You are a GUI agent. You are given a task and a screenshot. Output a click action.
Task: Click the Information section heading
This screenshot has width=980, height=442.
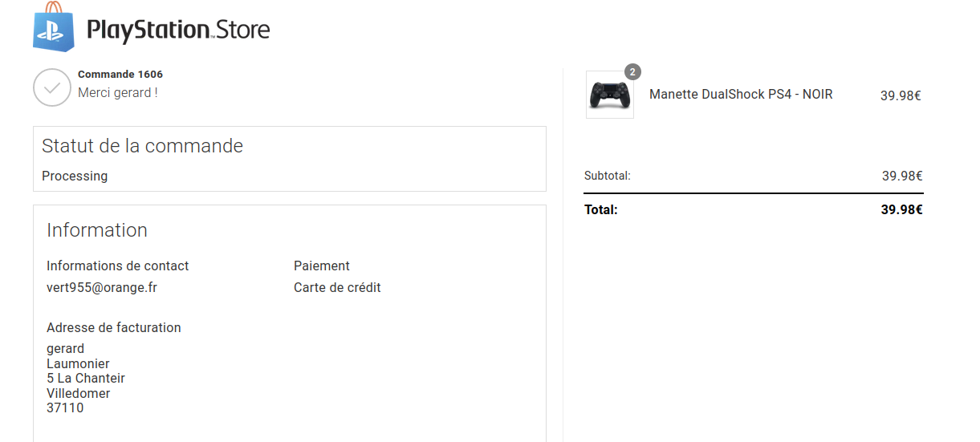[97, 230]
